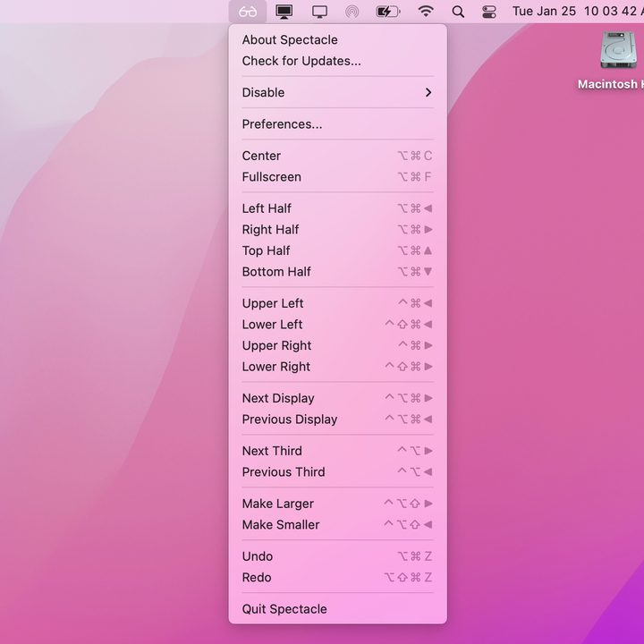The width and height of the screenshot is (644, 644).
Task: Select Redo in Spectacle menu
Action: [337, 577]
